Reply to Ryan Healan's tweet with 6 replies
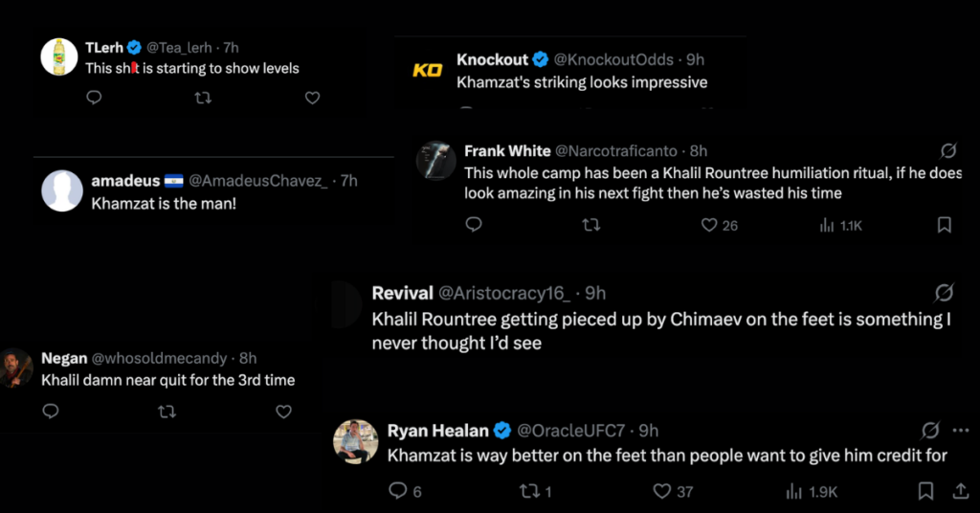Image resolution: width=980 pixels, height=513 pixels. pyautogui.click(x=398, y=491)
